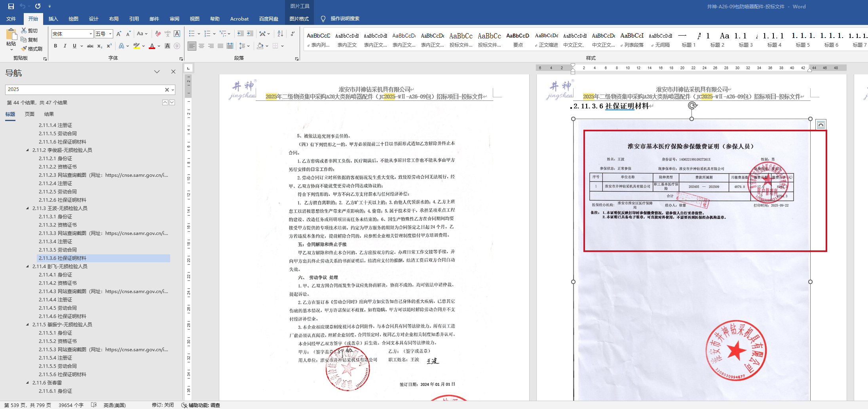
Task: Click the Redo (repeat) icon in title bar
Action: click(38, 6)
